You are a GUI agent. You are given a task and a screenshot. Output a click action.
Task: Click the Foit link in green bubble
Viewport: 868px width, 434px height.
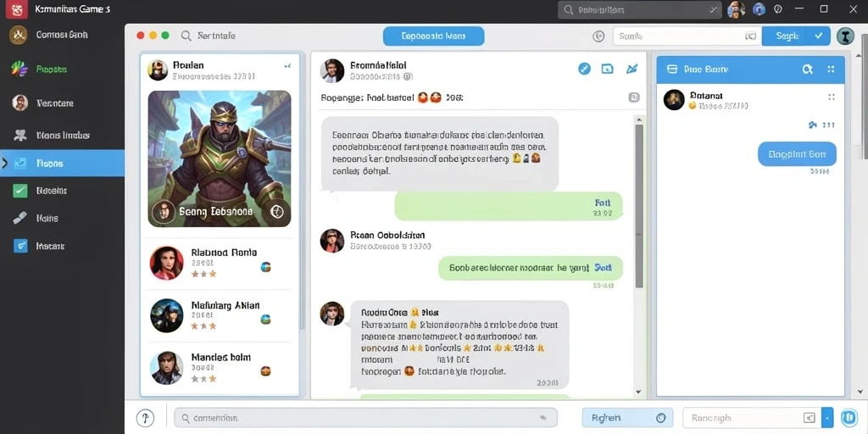(603, 203)
